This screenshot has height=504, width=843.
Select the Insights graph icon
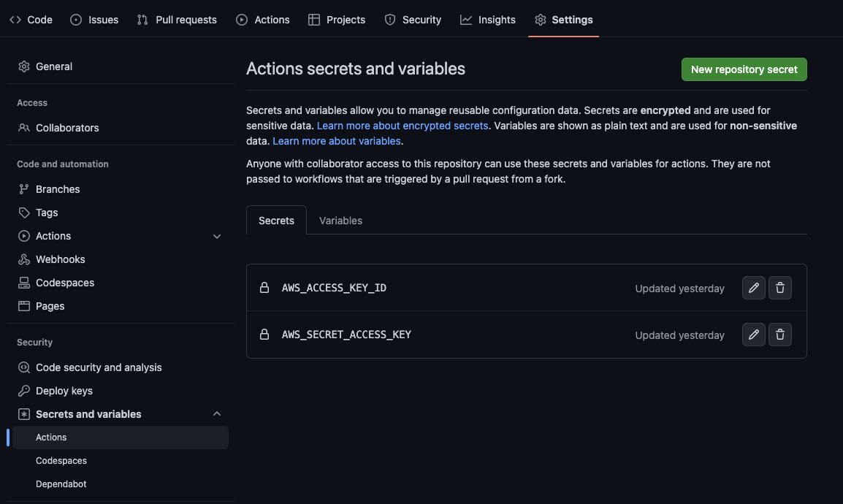[x=466, y=20]
